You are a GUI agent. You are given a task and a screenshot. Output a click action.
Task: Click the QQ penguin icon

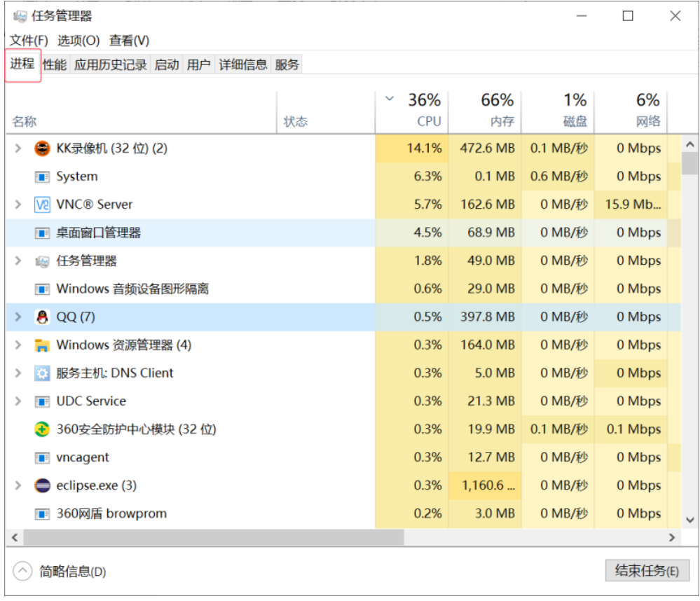click(x=42, y=317)
